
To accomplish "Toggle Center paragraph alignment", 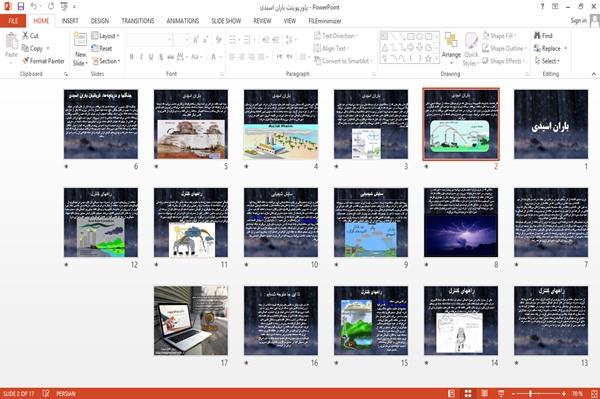I will pos(242,57).
